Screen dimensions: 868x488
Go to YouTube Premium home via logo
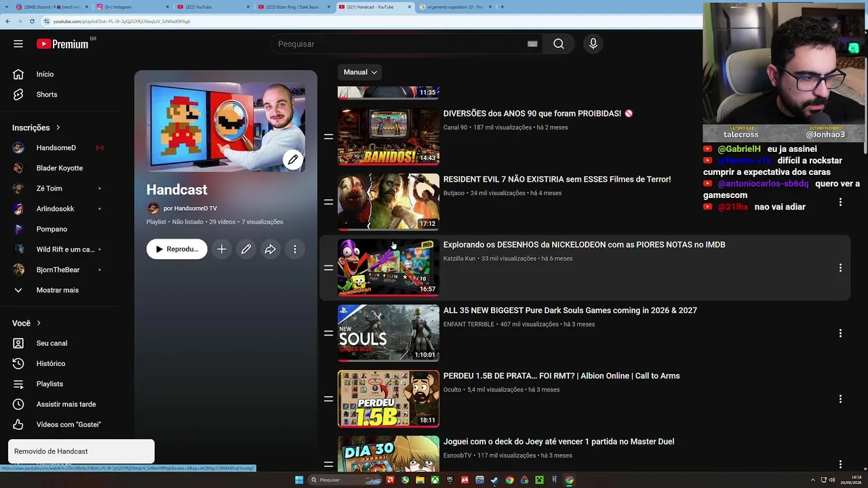tap(62, 44)
